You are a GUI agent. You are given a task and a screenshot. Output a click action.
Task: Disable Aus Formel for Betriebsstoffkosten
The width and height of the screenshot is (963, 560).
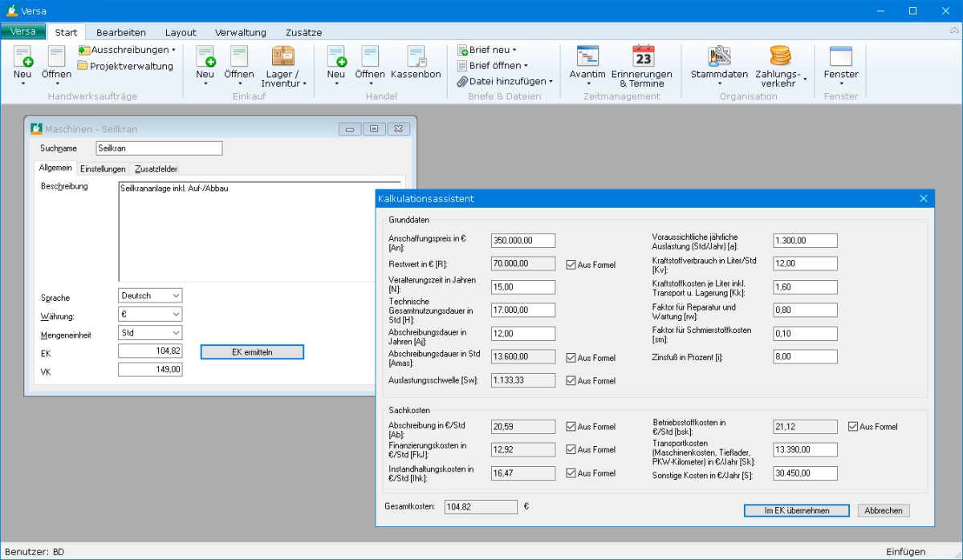(x=853, y=427)
